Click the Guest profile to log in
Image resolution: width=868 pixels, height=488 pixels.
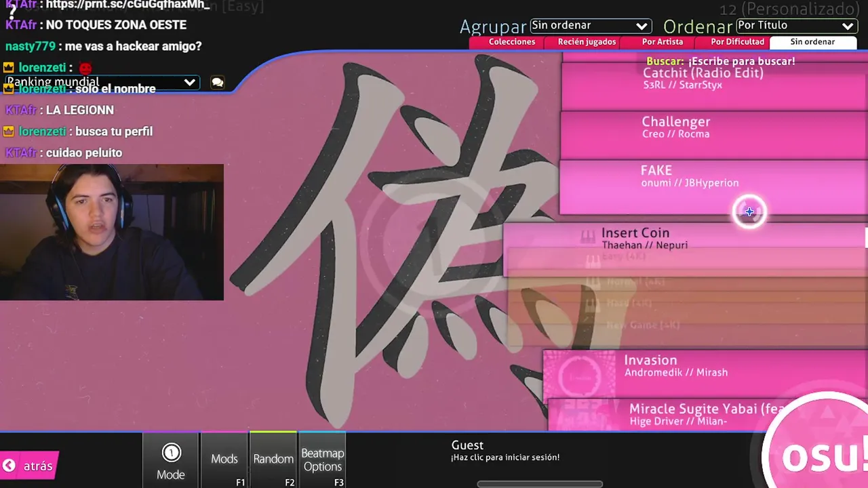[x=505, y=451]
